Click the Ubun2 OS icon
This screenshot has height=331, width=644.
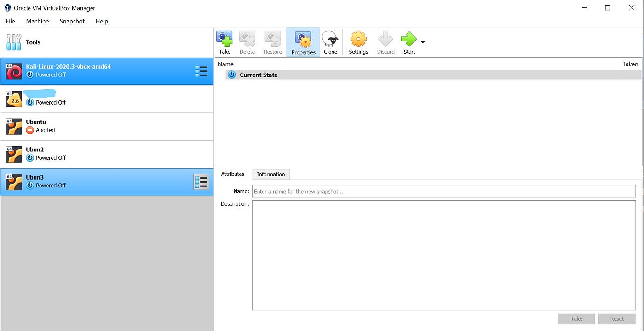click(14, 154)
